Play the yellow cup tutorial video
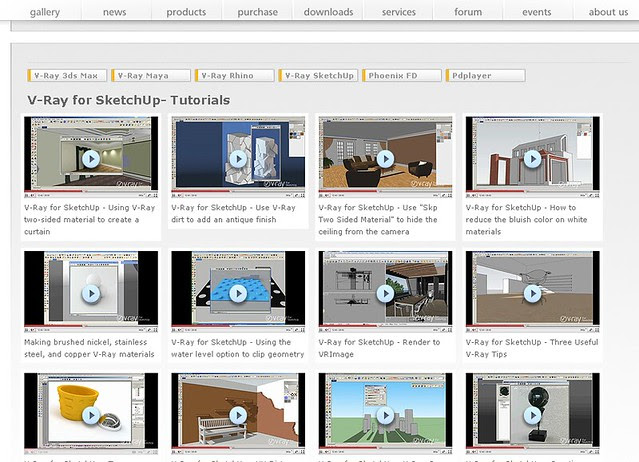639x462 pixels. (x=91, y=416)
